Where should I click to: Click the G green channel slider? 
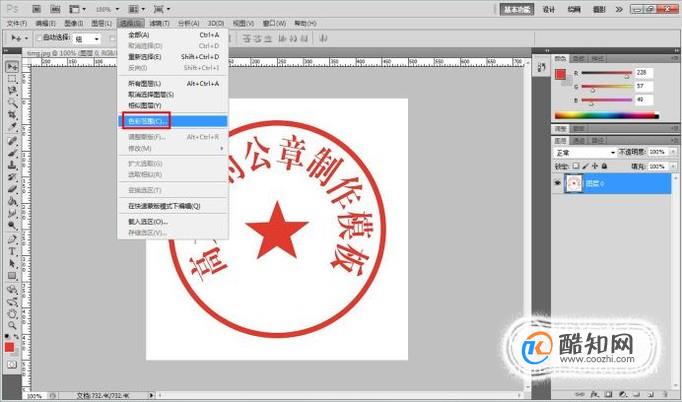pos(606,87)
